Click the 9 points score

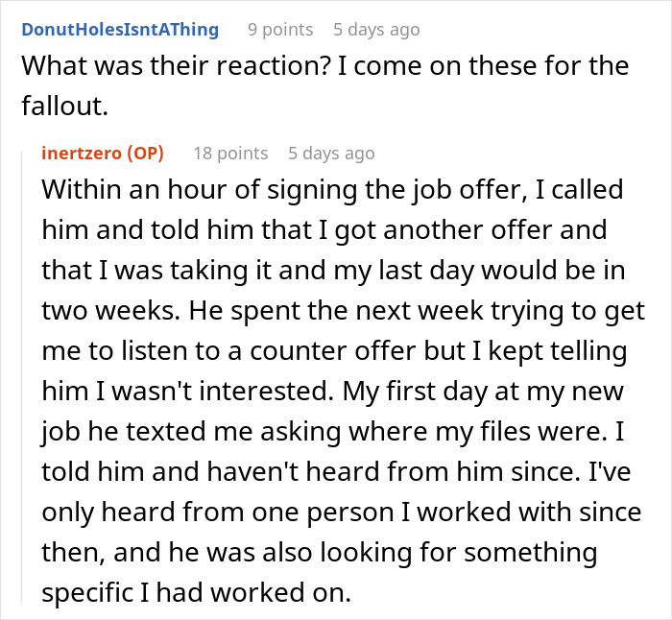pyautogui.click(x=280, y=30)
